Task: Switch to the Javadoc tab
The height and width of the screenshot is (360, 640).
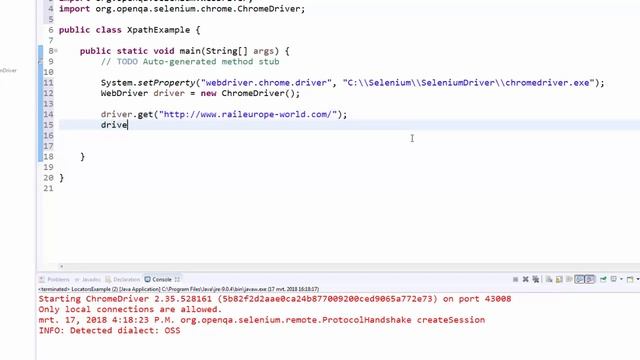Action: tap(87, 280)
